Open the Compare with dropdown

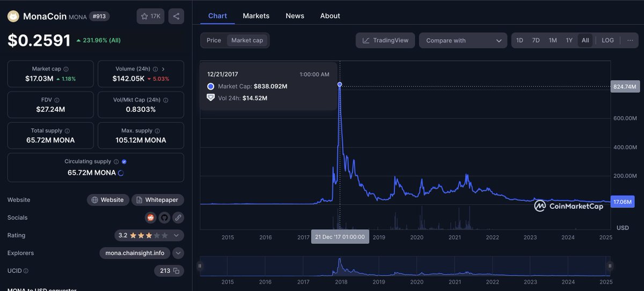point(463,40)
